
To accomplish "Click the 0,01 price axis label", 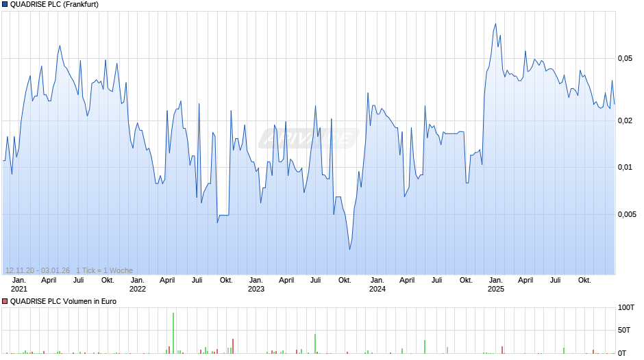I will [x=625, y=168].
